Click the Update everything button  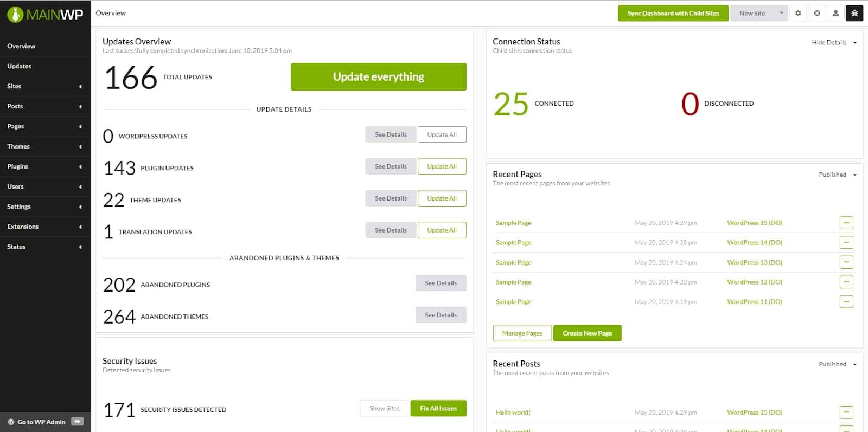coord(379,76)
